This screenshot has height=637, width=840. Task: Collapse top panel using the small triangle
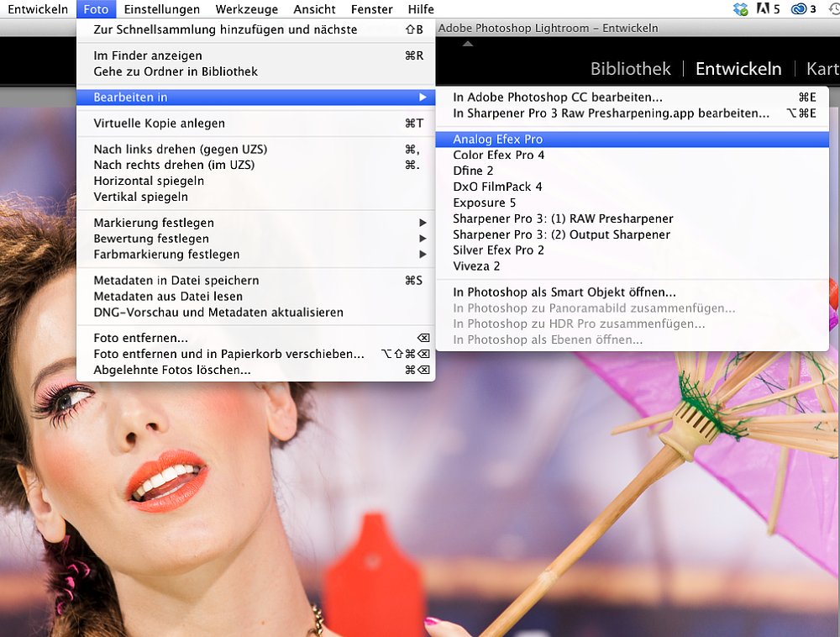pyautogui.click(x=468, y=44)
